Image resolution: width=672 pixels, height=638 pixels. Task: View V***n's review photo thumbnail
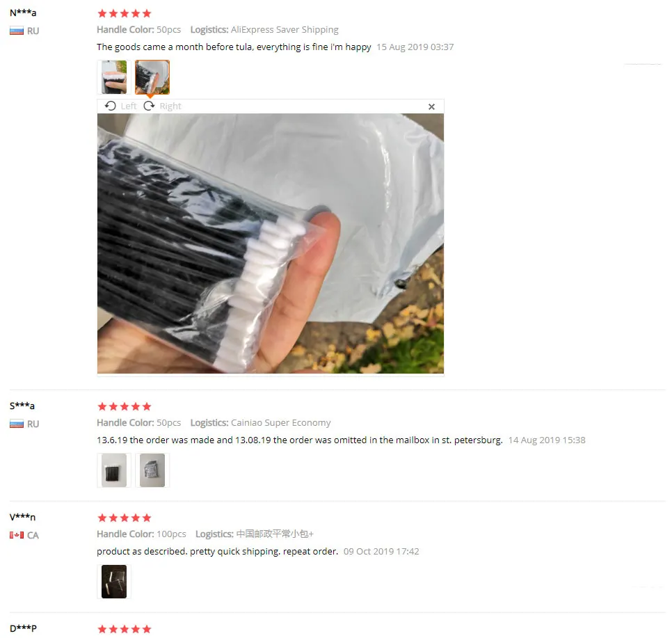pos(114,582)
